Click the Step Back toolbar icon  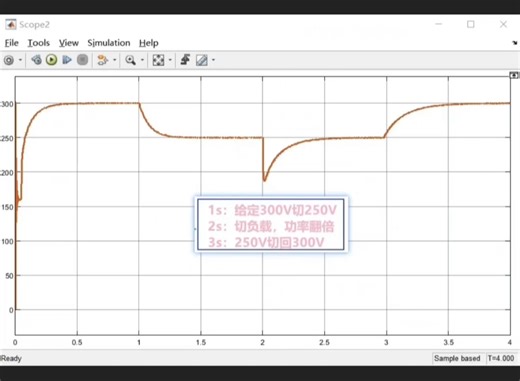(x=36, y=60)
